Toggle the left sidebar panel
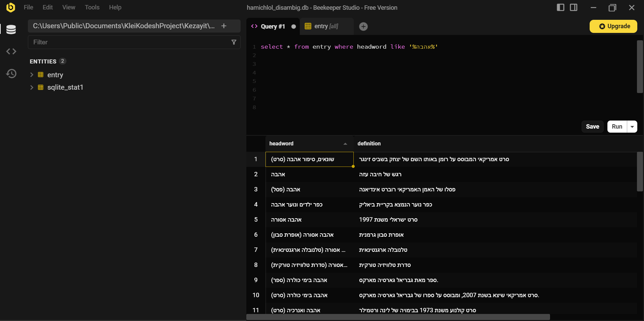This screenshot has width=644, height=321. coord(560,7)
